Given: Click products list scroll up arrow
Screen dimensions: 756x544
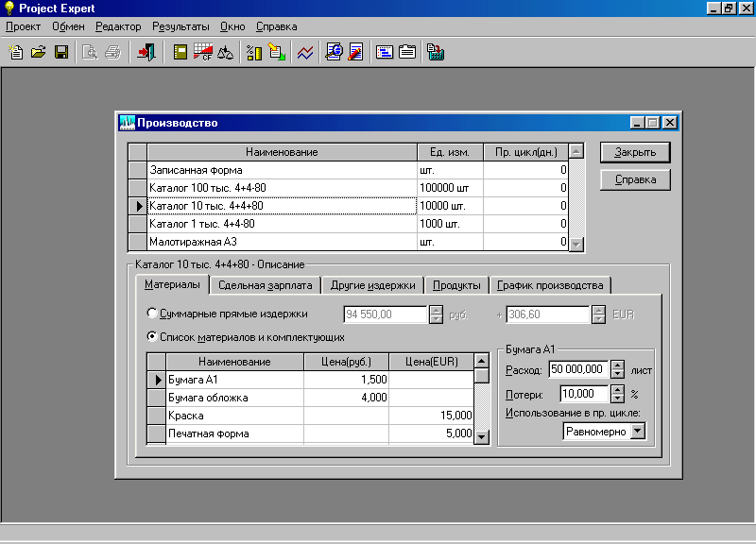Looking at the screenshot, I should pyautogui.click(x=576, y=151).
